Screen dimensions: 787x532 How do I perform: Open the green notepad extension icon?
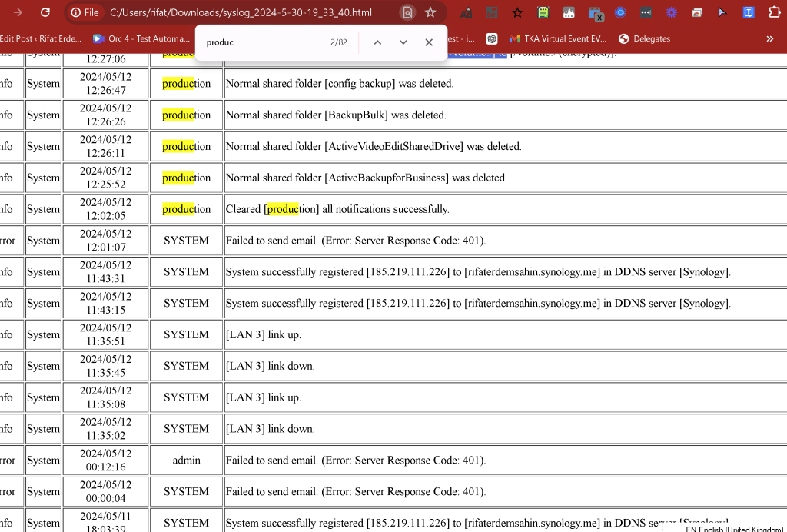(x=543, y=12)
